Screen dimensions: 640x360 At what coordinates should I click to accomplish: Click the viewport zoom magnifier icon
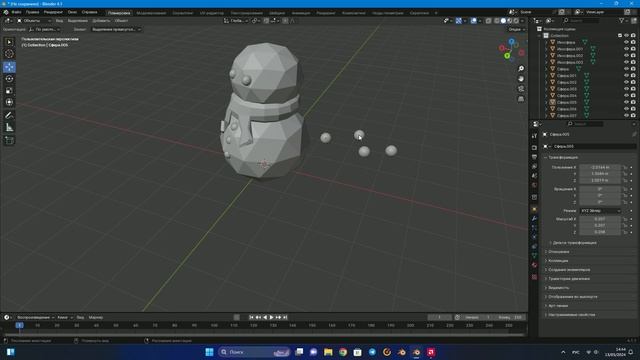(x=521, y=69)
